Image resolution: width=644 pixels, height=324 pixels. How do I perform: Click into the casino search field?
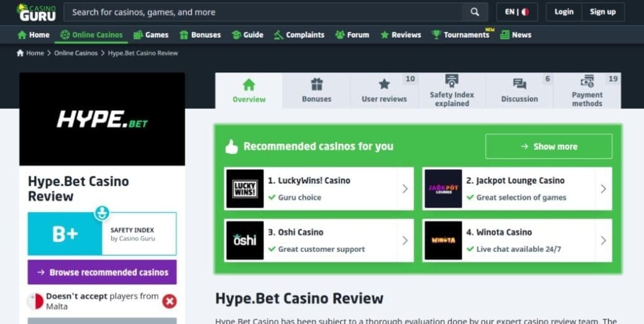(x=264, y=12)
